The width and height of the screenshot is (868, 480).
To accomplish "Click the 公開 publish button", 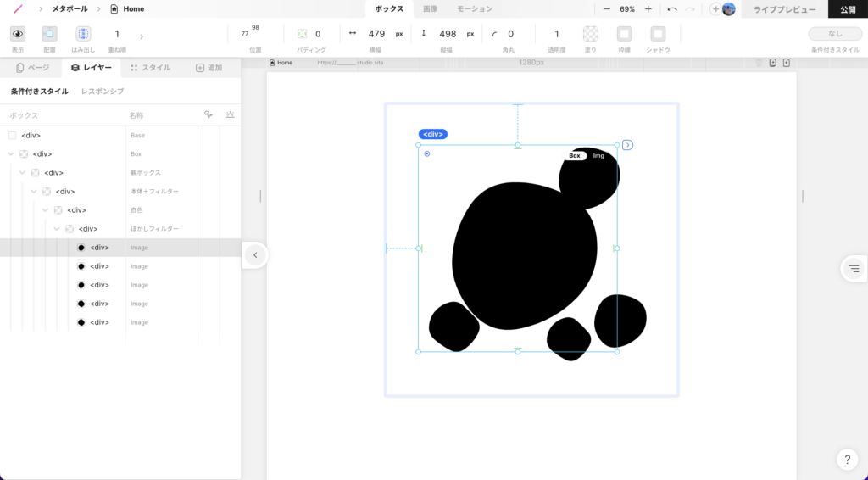I will pyautogui.click(x=848, y=9).
